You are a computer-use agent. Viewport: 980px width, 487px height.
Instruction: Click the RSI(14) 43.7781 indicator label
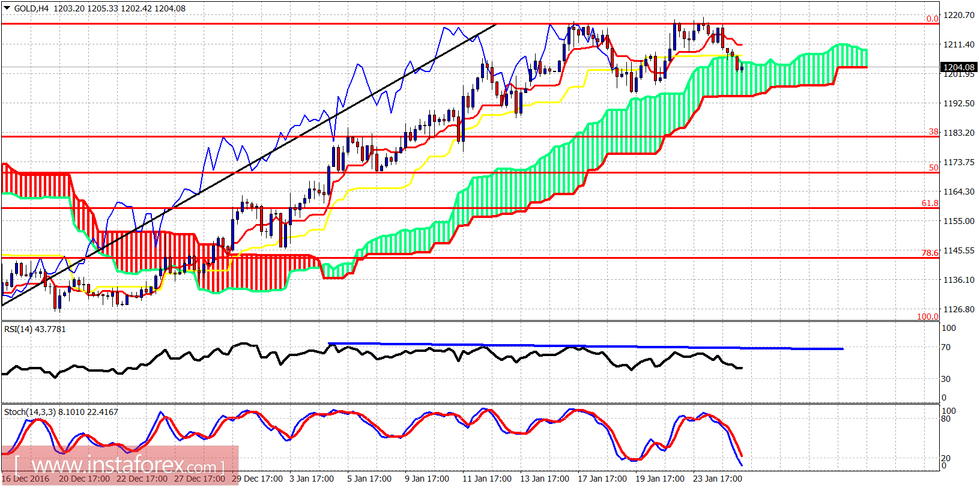click(35, 329)
